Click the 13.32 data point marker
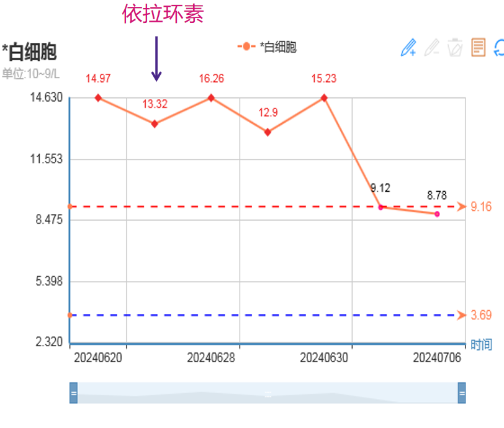Image resolution: width=504 pixels, height=428 pixels. (x=155, y=124)
